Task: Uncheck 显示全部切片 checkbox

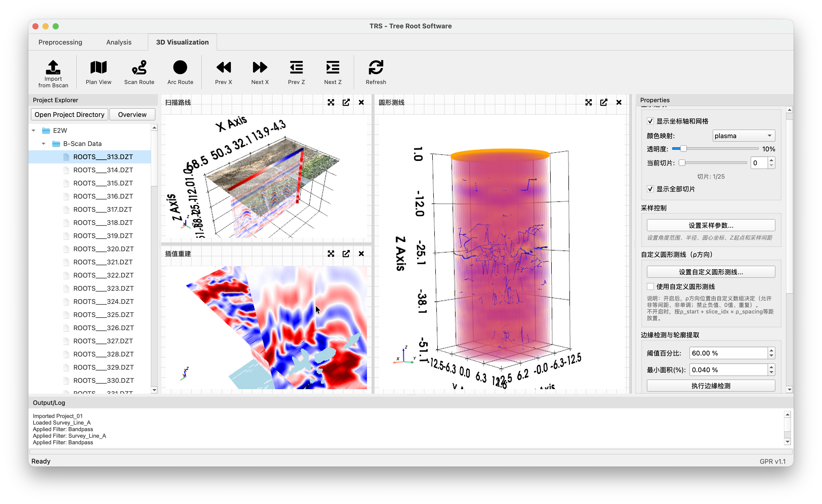Action: click(650, 189)
